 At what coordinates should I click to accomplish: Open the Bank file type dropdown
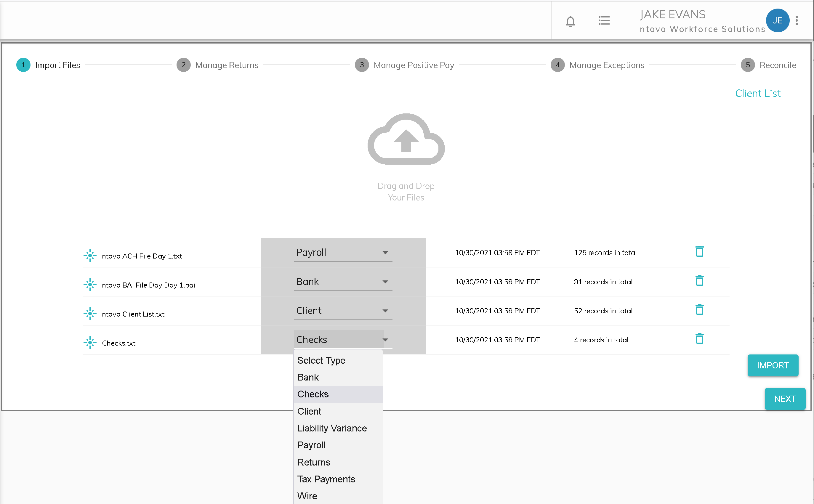point(342,282)
